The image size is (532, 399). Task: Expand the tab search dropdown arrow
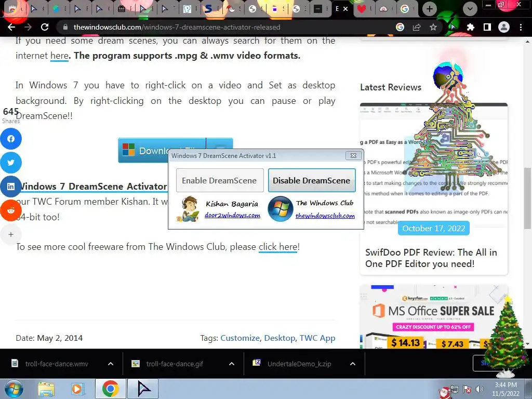tap(470, 9)
